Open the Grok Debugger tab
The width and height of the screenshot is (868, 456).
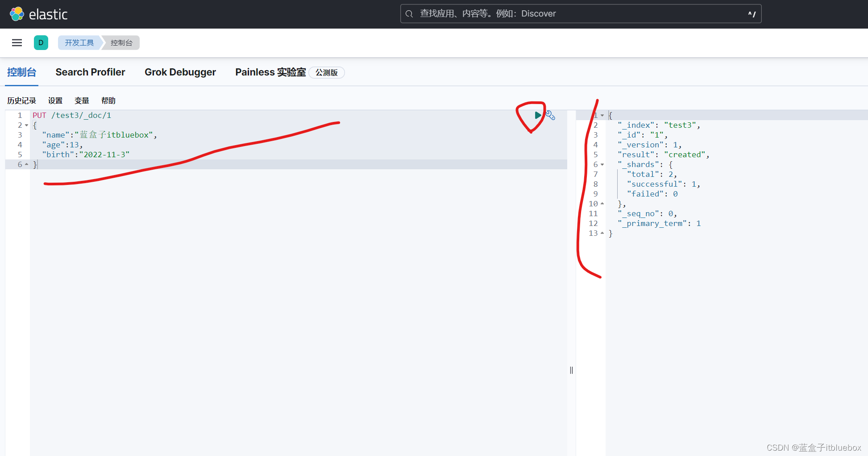pyautogui.click(x=180, y=72)
